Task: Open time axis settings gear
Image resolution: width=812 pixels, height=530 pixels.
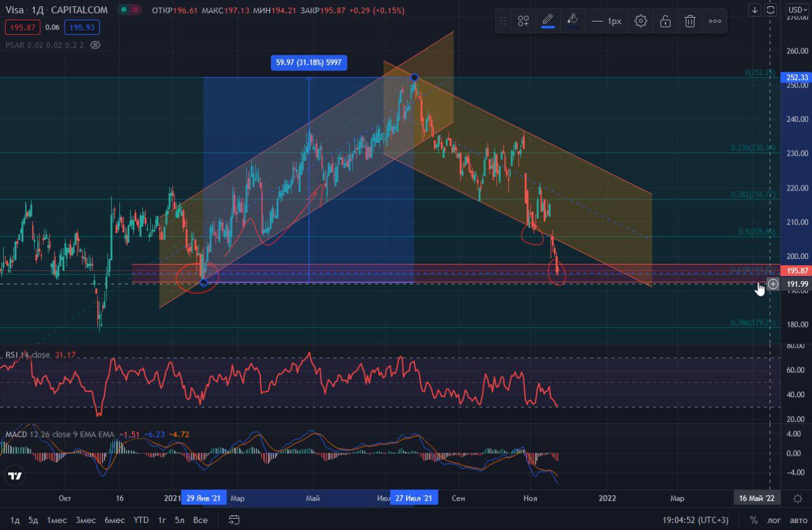Action: [797, 498]
